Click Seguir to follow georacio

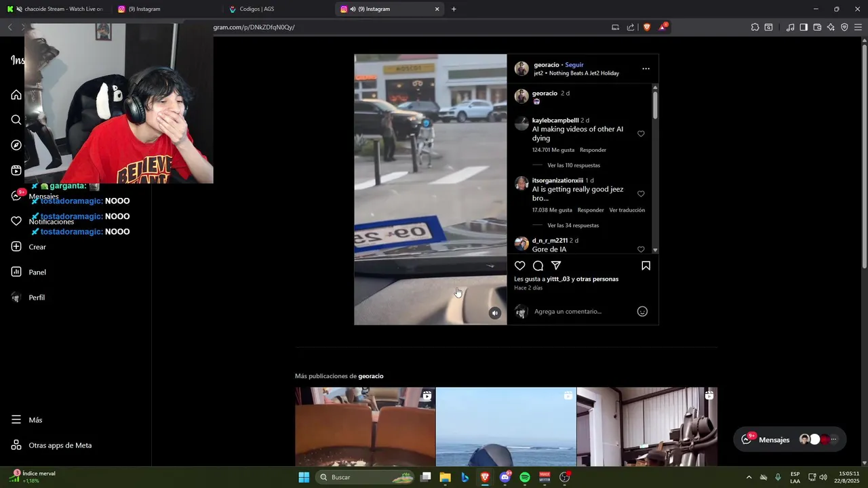[574, 65]
